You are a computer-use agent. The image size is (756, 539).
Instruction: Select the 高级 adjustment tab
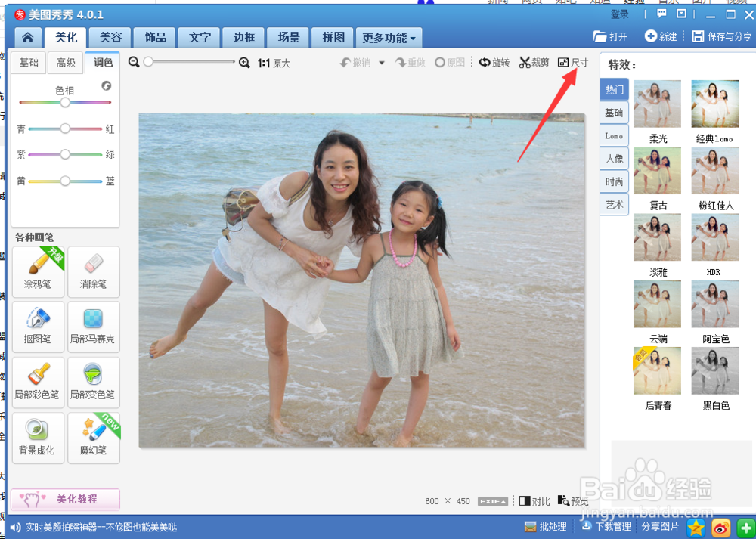tap(66, 63)
